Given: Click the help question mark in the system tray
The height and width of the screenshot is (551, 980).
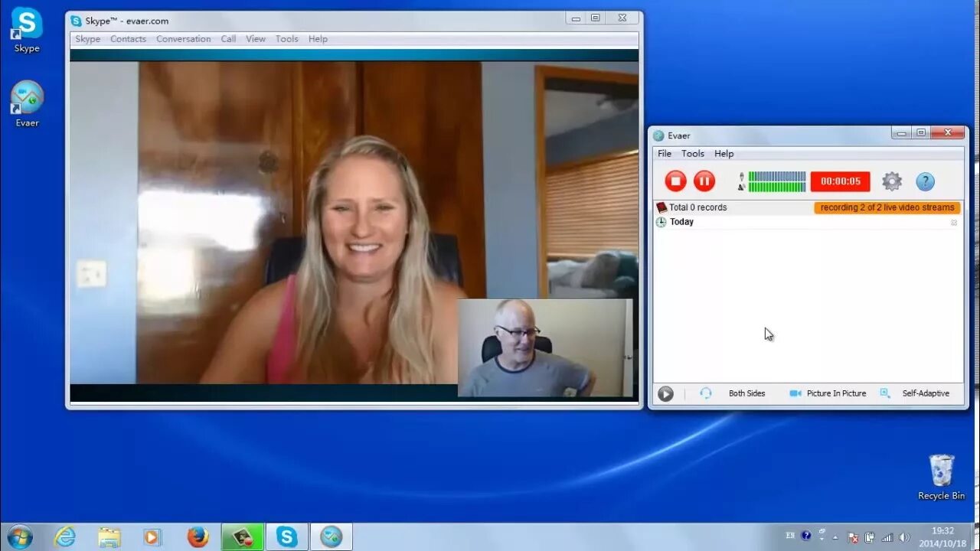Looking at the screenshot, I should point(805,536).
